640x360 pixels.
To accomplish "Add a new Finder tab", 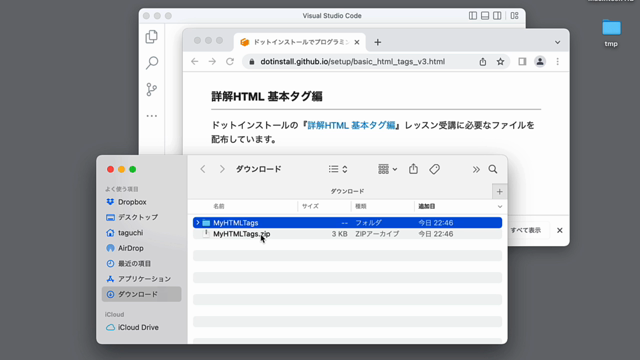I will click(500, 191).
